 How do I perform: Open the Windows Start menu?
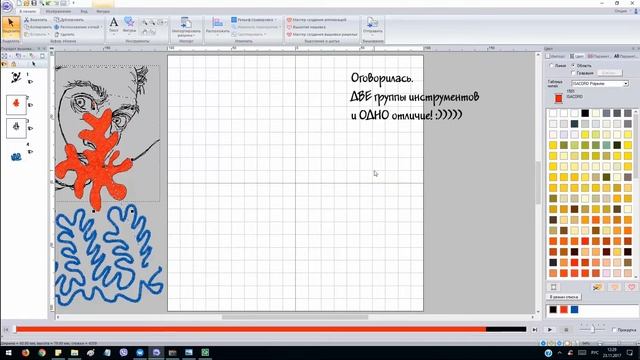[8, 353]
